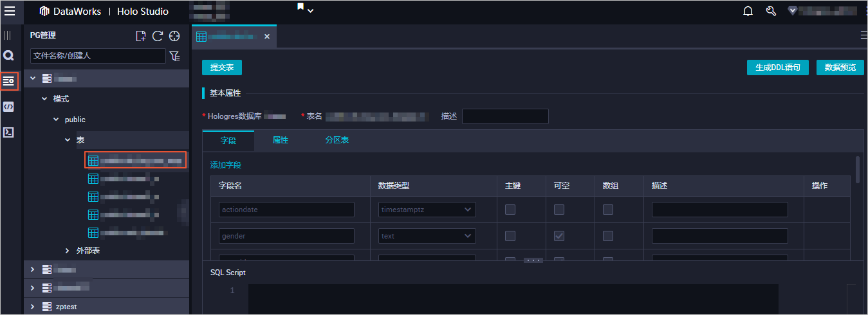Refresh the PG管理 tree
868x315 pixels.
[x=157, y=36]
